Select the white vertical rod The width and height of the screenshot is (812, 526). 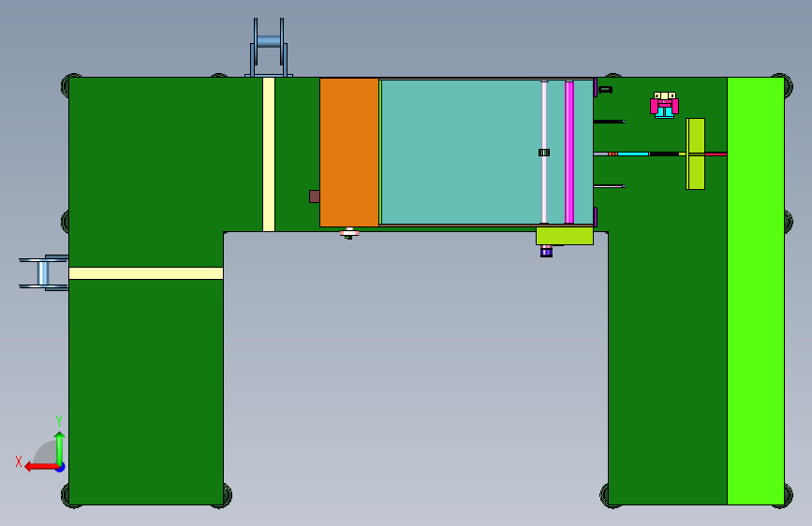click(544, 153)
